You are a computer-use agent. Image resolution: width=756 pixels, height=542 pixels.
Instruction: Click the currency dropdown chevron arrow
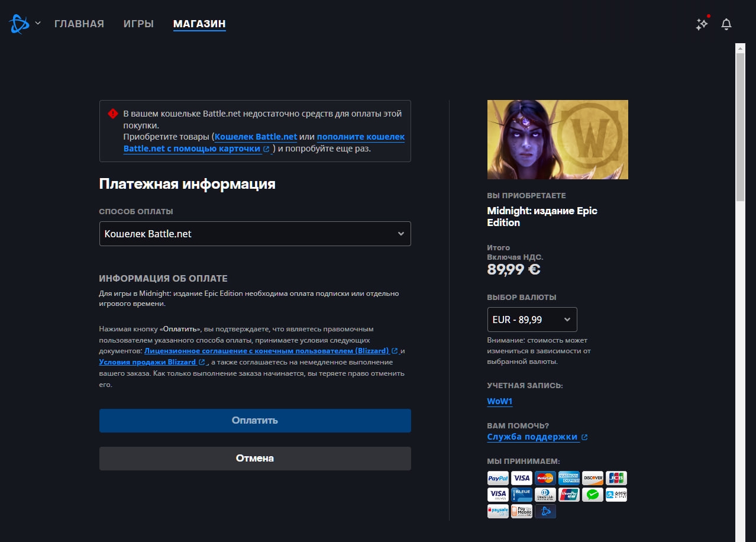tap(567, 320)
